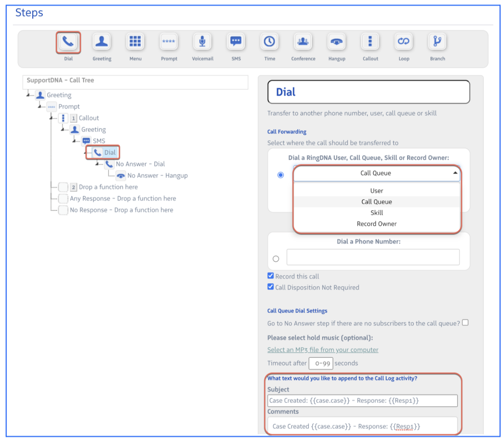This screenshot has height=442, width=504.
Task: Choose Skill option from dropdown list
Action: (376, 213)
